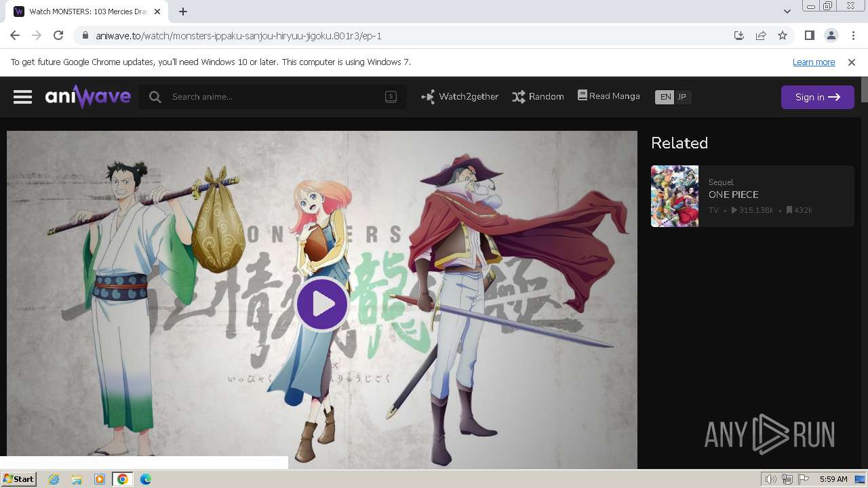Close the Watch MONSTERS tab
The width and height of the screenshot is (868, 488).
point(157,12)
